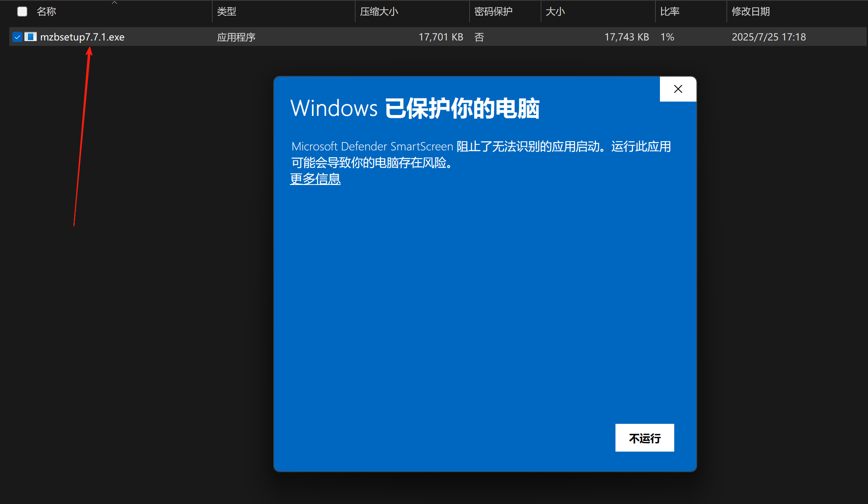868x504 pixels.
Task: Sort by the 密码保护 column header
Action: (493, 12)
